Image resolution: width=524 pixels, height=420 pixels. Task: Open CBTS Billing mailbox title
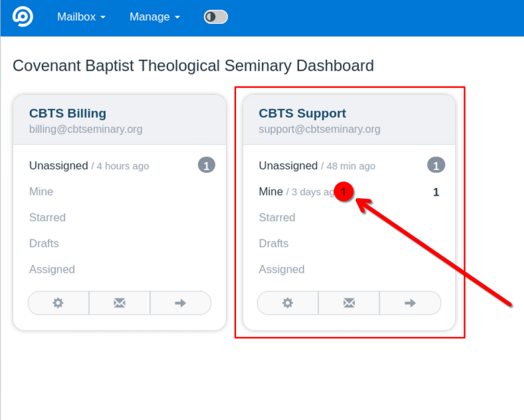click(68, 113)
